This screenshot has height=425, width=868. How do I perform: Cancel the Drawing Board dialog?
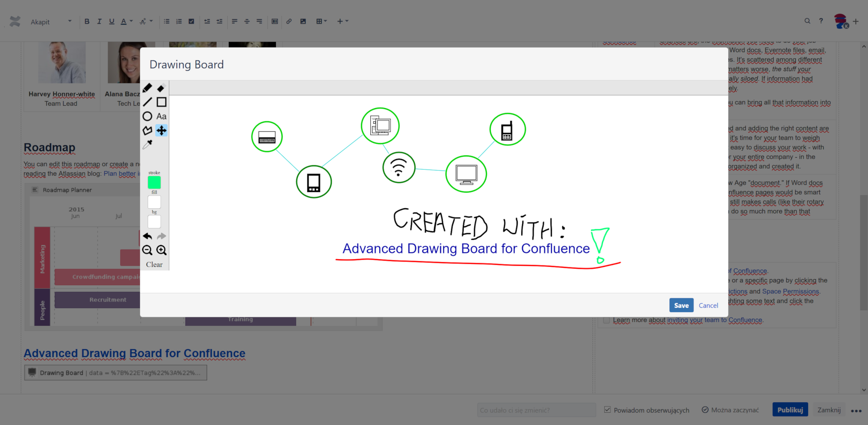708,306
